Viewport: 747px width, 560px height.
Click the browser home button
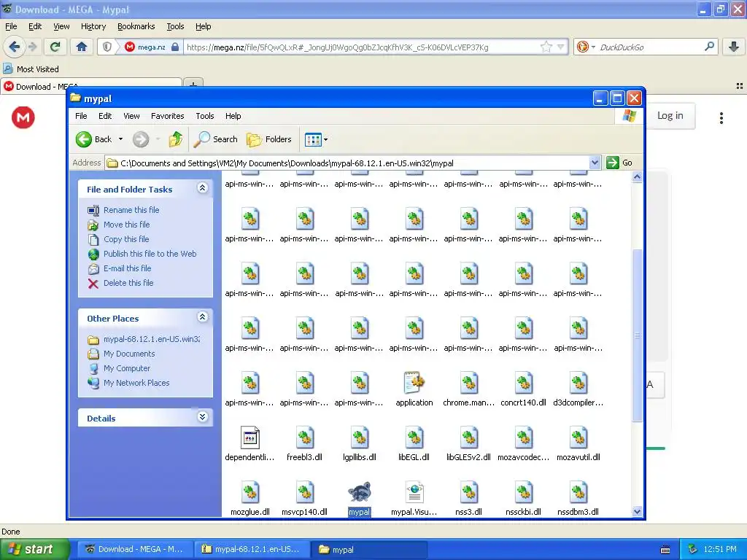tap(82, 47)
